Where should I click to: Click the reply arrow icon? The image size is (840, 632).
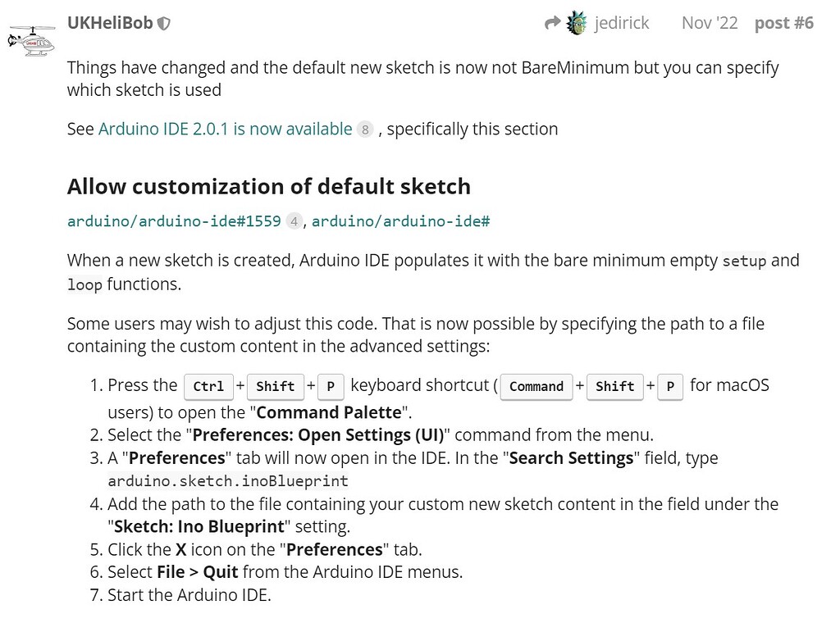[x=552, y=23]
